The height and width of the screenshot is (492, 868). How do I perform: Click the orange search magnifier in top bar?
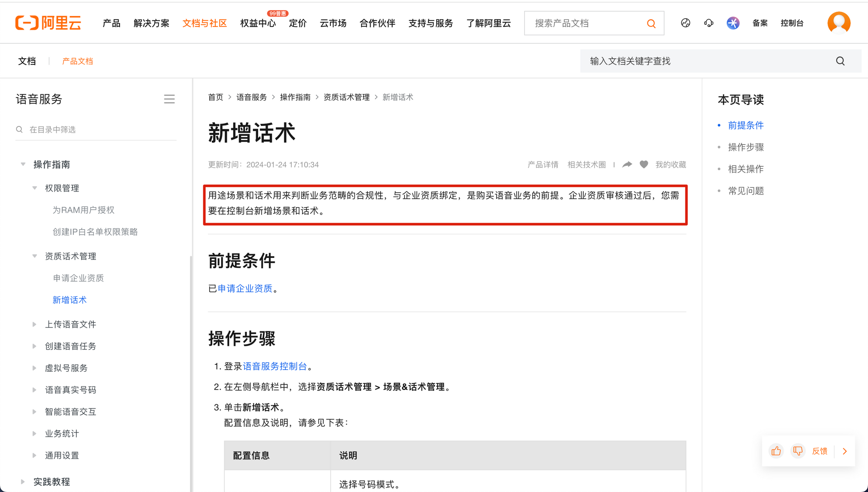coord(651,23)
